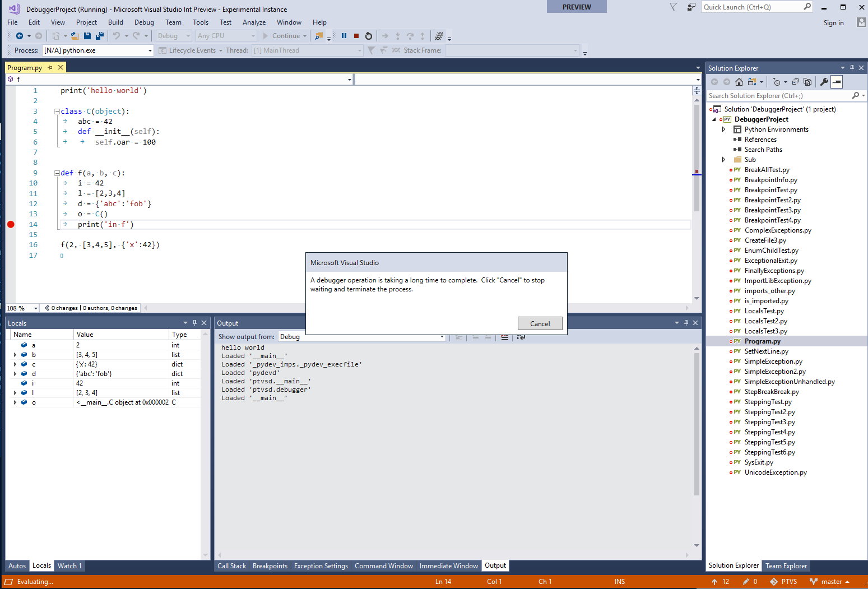The height and width of the screenshot is (589, 868).
Task: Switch to the Watch 1 tab
Action: pos(69,565)
